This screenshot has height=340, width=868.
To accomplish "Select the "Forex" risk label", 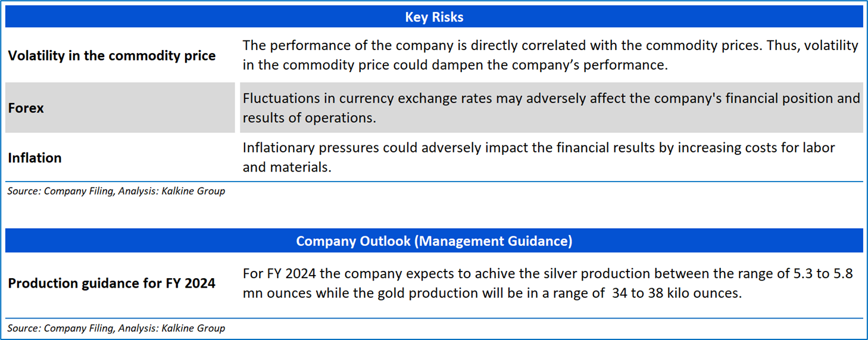I will 26,108.
